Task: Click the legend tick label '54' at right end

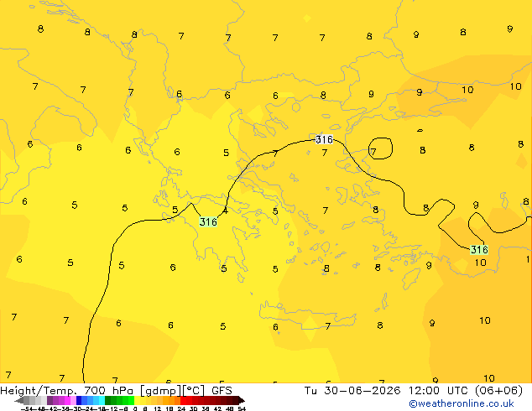Action: pyautogui.click(x=242, y=408)
